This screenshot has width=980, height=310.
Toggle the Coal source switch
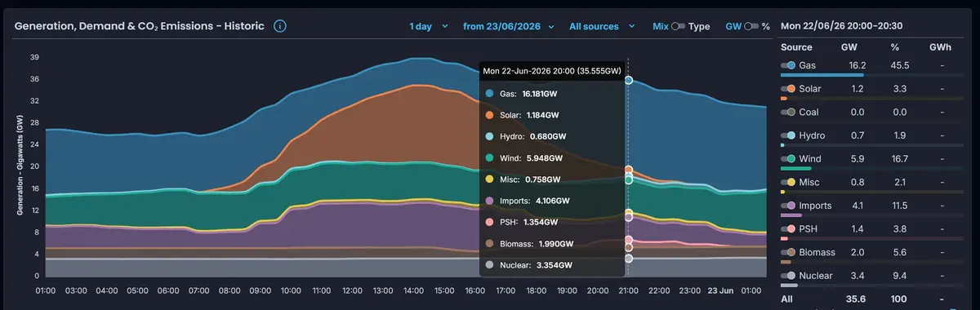point(788,112)
